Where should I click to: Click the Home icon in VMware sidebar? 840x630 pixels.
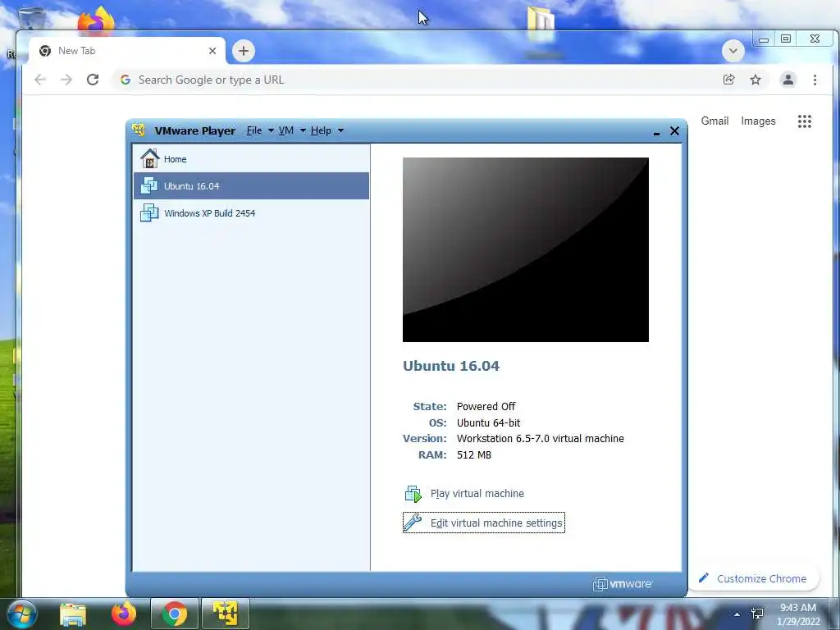tap(149, 158)
